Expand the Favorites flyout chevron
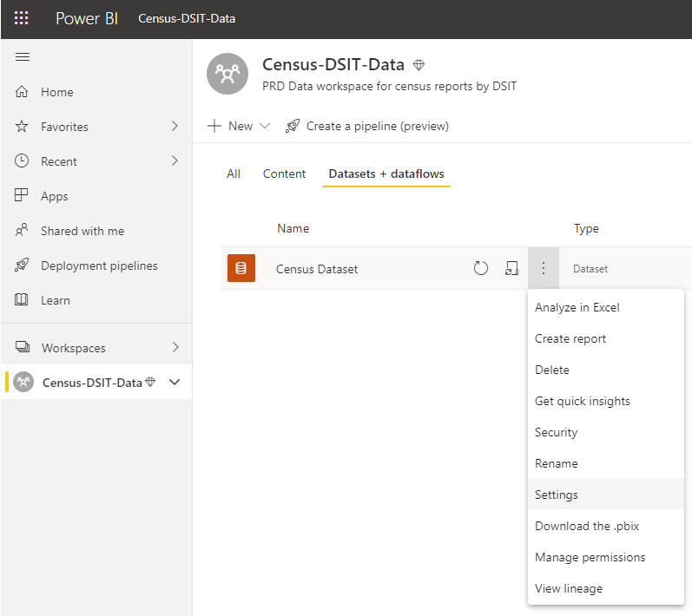This screenshot has width=692, height=616. [x=175, y=127]
